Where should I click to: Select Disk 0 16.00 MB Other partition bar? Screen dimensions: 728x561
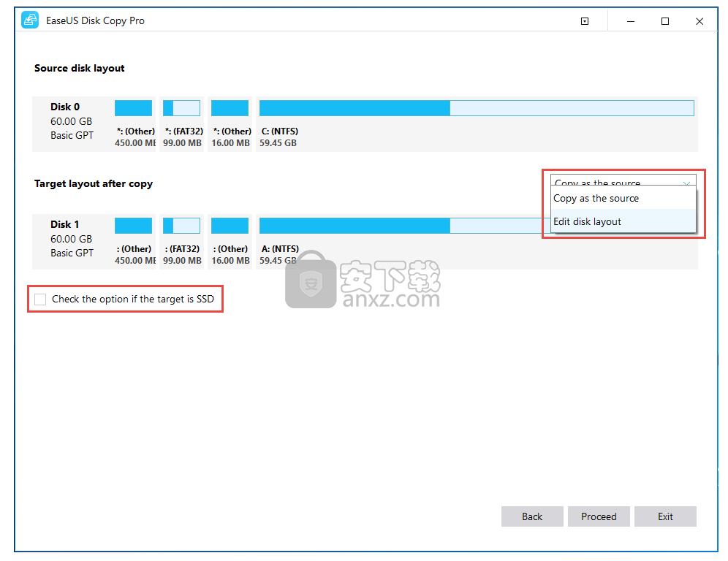click(230, 108)
